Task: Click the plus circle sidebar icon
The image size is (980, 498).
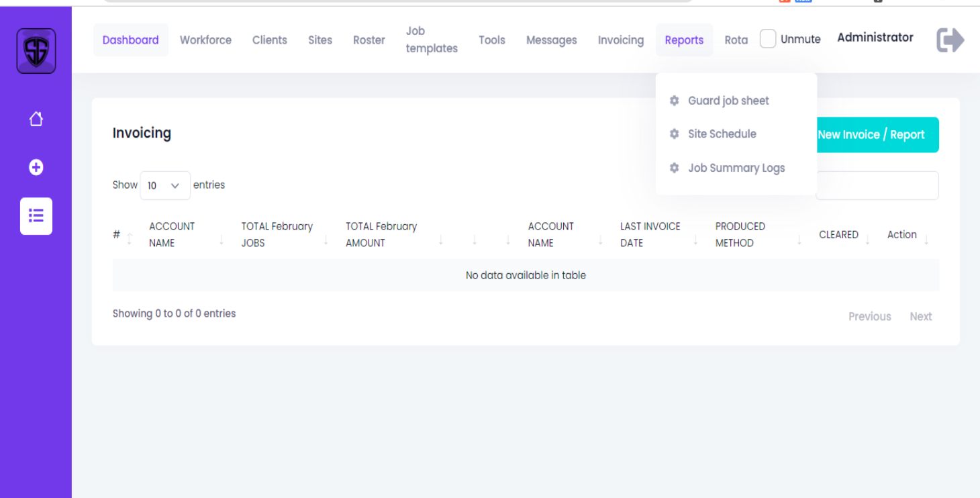Action: coord(36,167)
